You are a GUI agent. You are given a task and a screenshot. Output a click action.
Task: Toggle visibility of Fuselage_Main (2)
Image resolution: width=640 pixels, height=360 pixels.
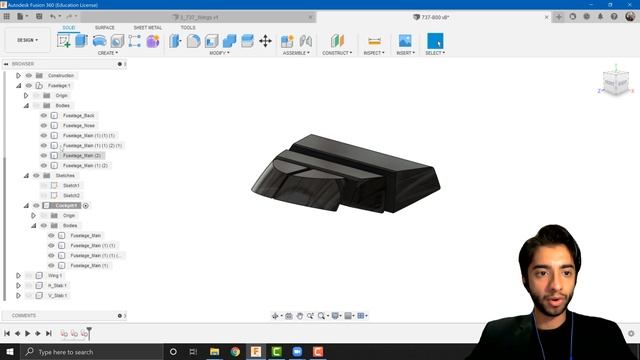(44, 156)
